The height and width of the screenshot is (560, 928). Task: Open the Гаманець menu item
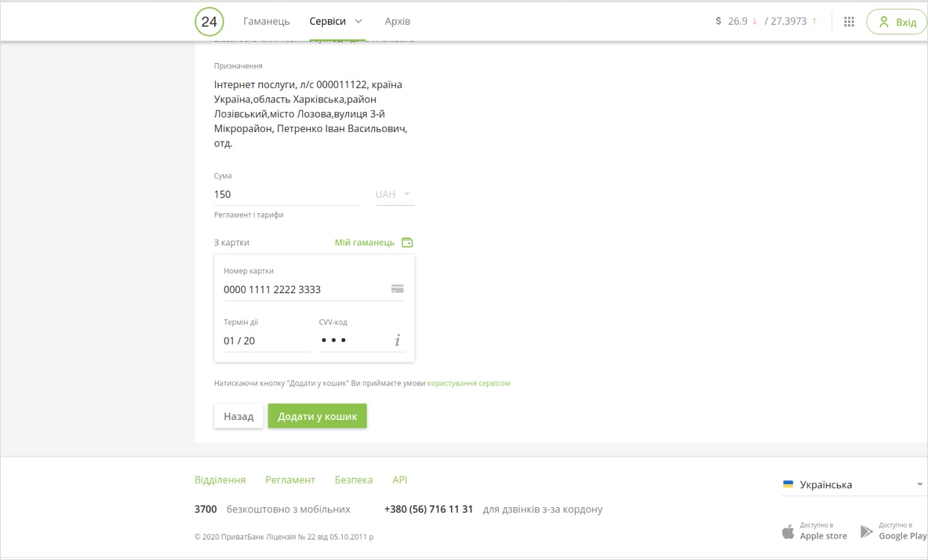click(266, 21)
